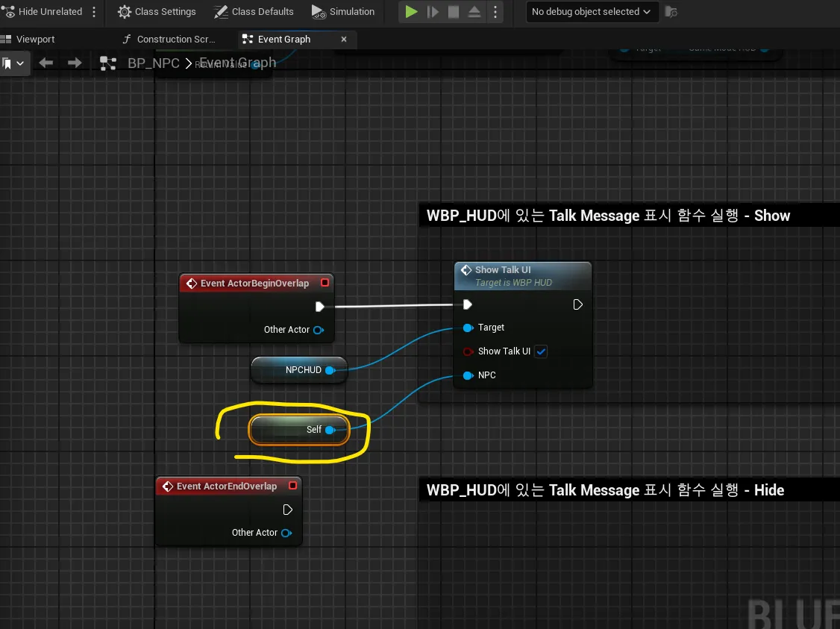This screenshot has width=840, height=629.
Task: Start Simulation mode
Action: click(x=343, y=11)
